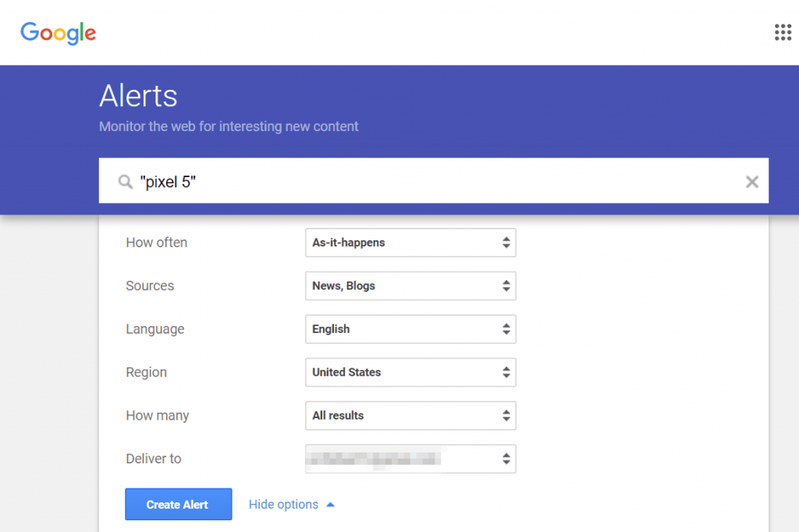
Task: Click the "Deliver to" label
Action: [x=154, y=459]
